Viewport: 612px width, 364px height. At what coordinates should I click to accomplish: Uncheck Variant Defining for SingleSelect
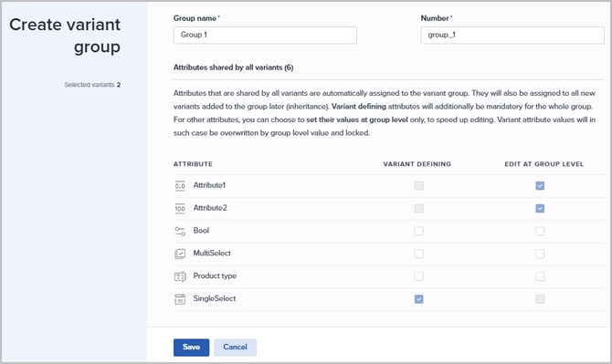(418, 299)
